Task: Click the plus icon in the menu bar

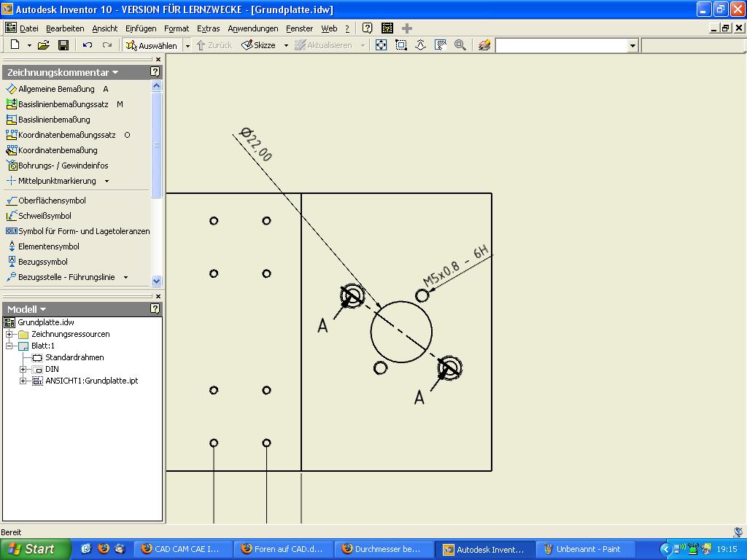Action: [x=407, y=28]
